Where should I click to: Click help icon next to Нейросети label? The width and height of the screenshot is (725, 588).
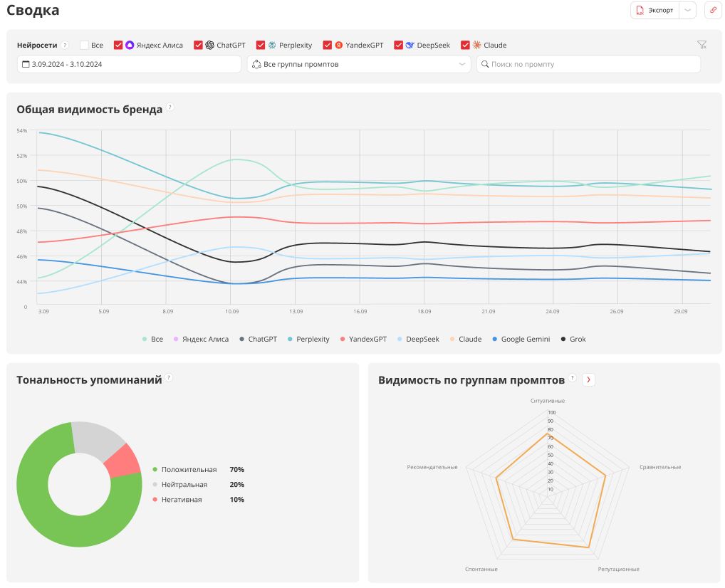pyautogui.click(x=65, y=45)
